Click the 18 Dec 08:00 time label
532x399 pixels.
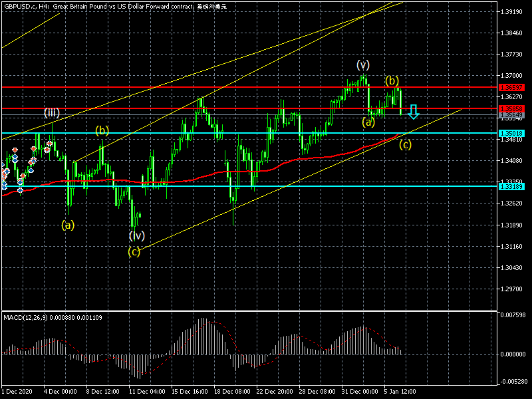[232, 392]
